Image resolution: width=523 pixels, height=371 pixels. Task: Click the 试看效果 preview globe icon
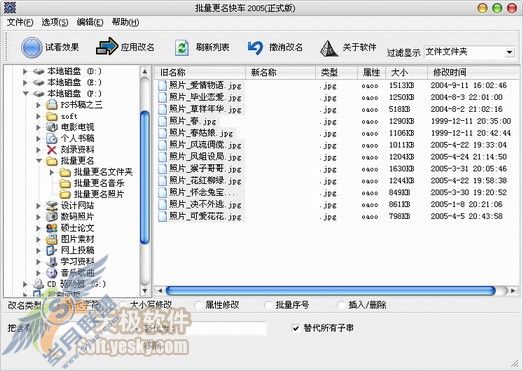(31, 47)
